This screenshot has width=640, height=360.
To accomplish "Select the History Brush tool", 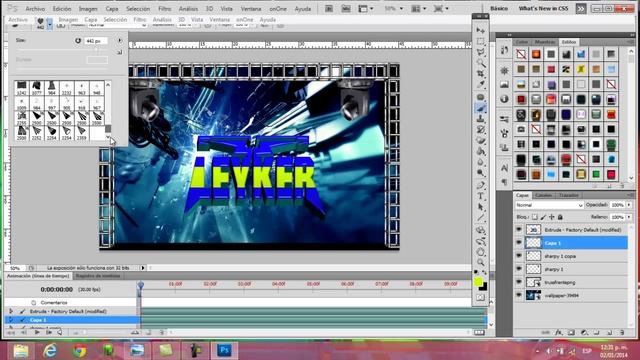I will click(x=481, y=130).
